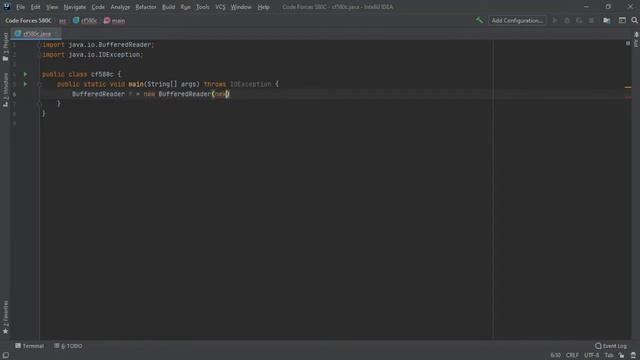The width and height of the screenshot is (640, 360).
Task: Click the code analysis indicator above the scrollbar
Action: (628, 43)
